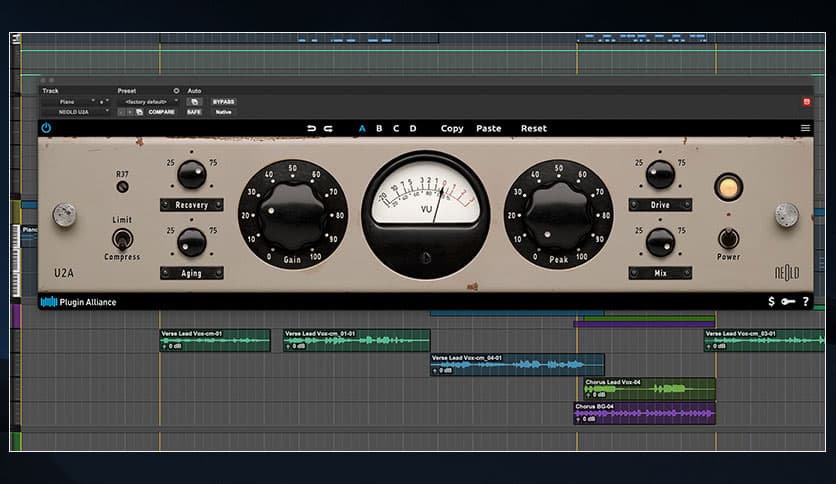The image size is (836, 484).
Task: Click the next preset plus button
Action: pos(130,112)
